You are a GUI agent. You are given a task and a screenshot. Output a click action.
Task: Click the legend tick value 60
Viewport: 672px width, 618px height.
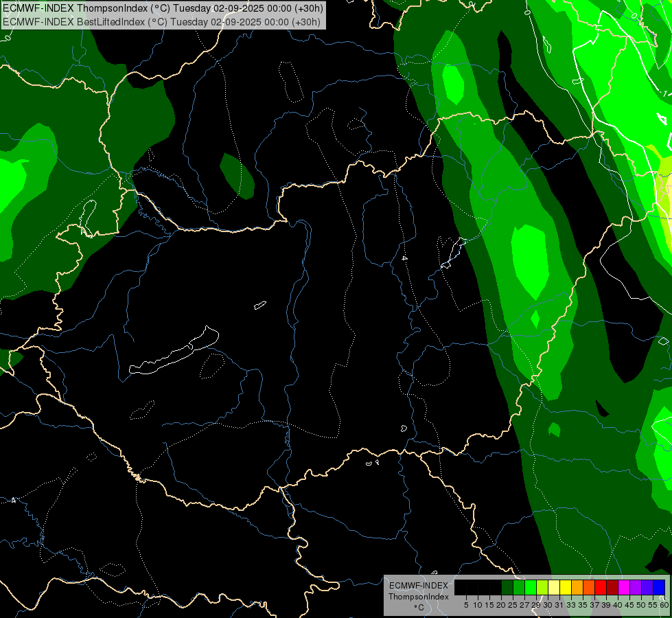(664, 605)
